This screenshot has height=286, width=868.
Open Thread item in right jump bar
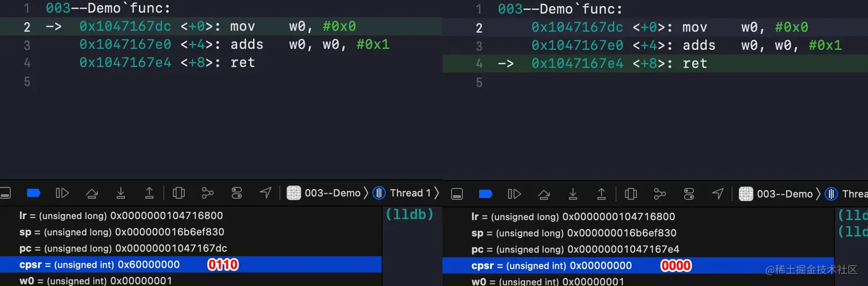(x=846, y=194)
